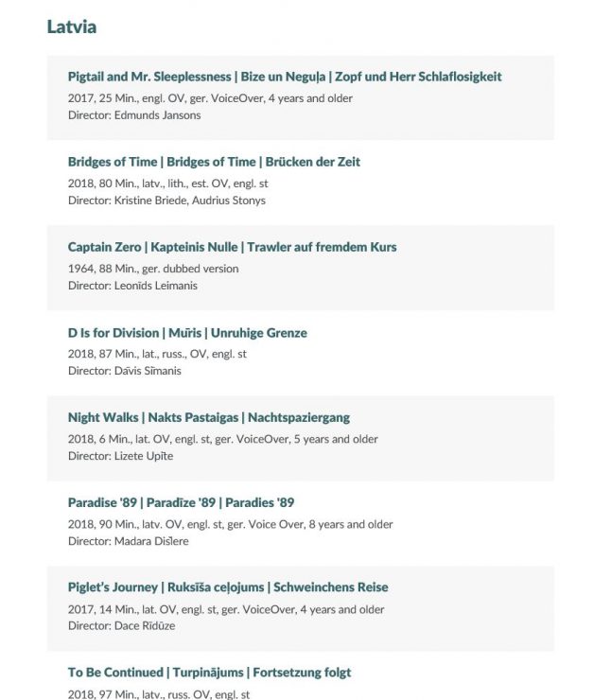611x700 pixels.
Task: Click the To Be Continued film title
Action: pos(209,673)
